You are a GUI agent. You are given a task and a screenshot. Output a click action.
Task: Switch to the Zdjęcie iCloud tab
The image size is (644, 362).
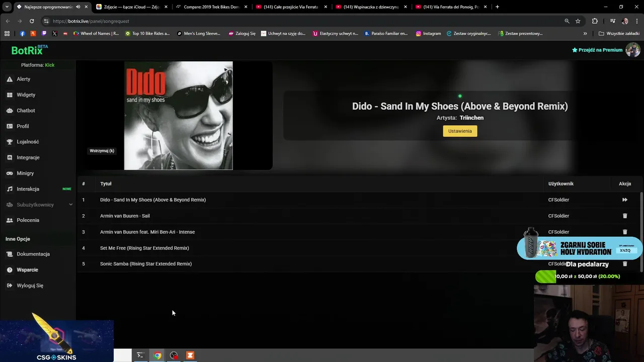131,7
